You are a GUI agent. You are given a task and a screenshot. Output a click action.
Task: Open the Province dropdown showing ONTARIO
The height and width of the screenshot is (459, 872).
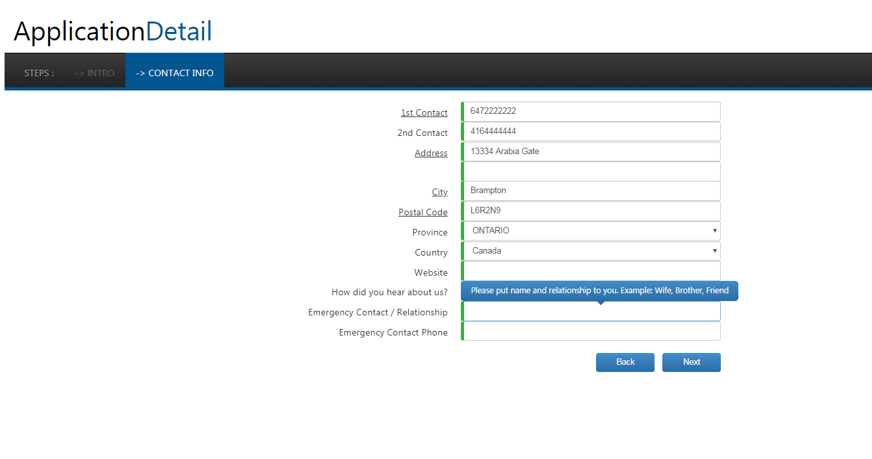(591, 231)
